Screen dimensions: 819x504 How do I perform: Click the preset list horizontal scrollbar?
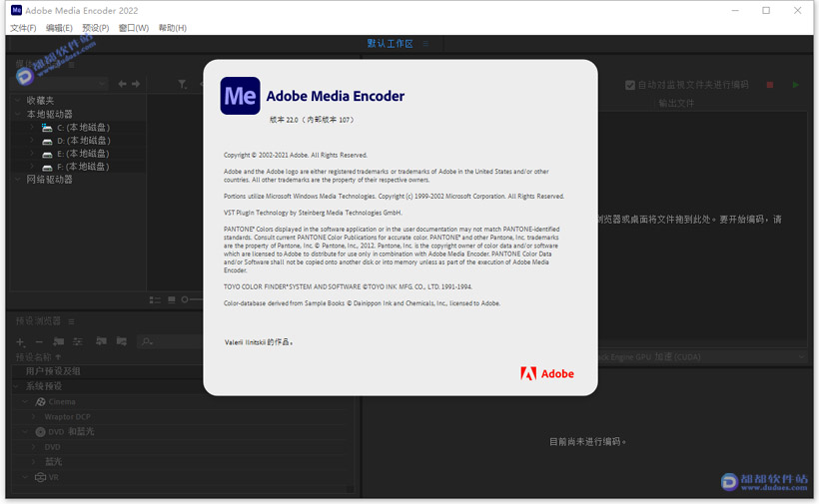point(179,490)
